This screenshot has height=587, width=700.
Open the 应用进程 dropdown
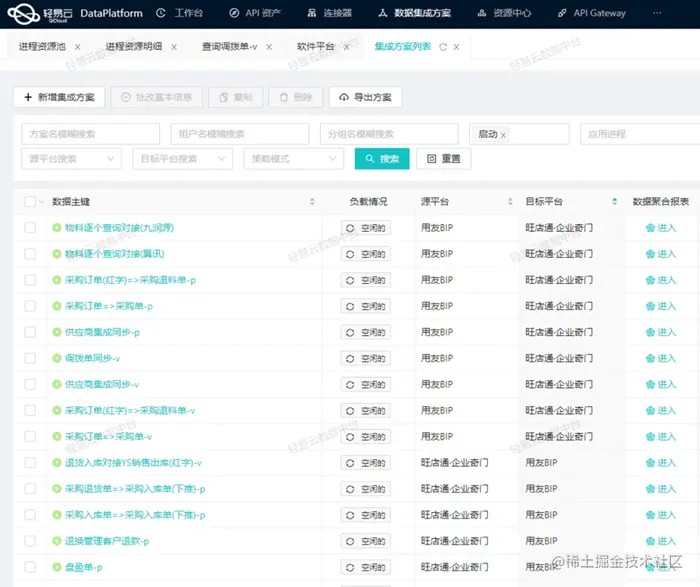point(640,134)
